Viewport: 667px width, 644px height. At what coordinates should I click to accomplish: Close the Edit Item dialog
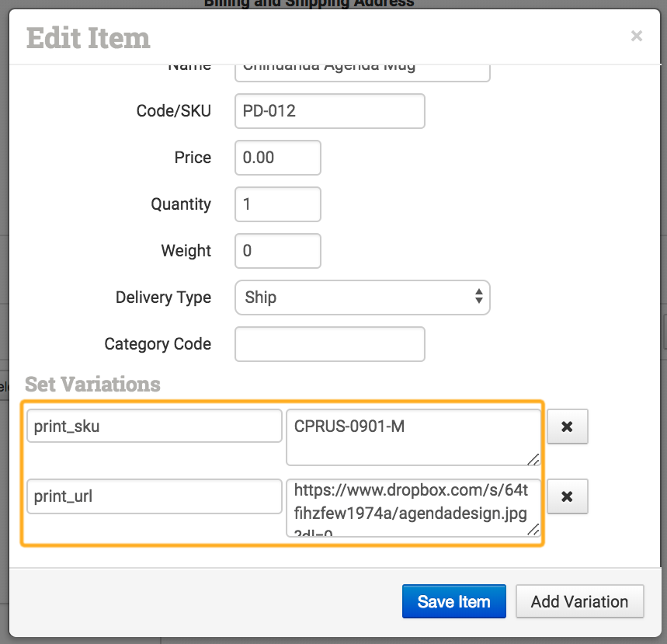[x=637, y=36]
